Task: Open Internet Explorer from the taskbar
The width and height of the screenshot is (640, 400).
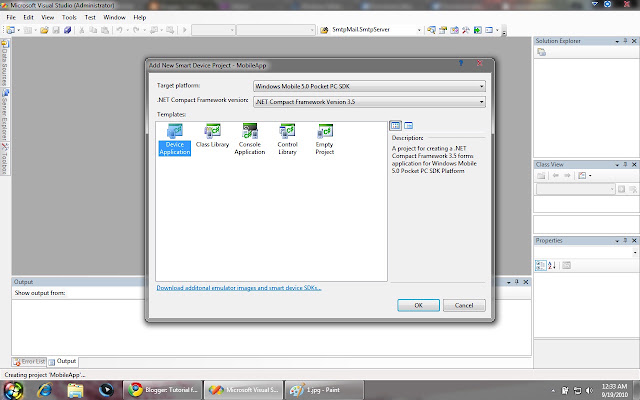Action: [44, 390]
